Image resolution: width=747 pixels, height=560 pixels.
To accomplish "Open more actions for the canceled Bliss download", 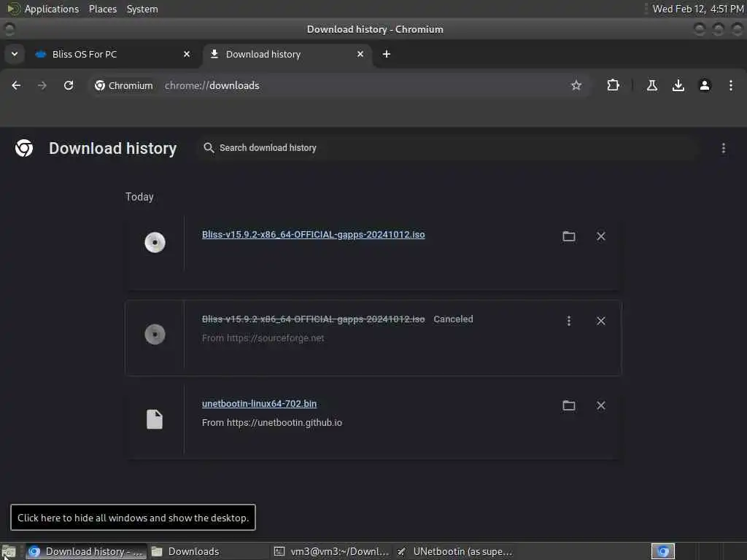I will point(568,321).
